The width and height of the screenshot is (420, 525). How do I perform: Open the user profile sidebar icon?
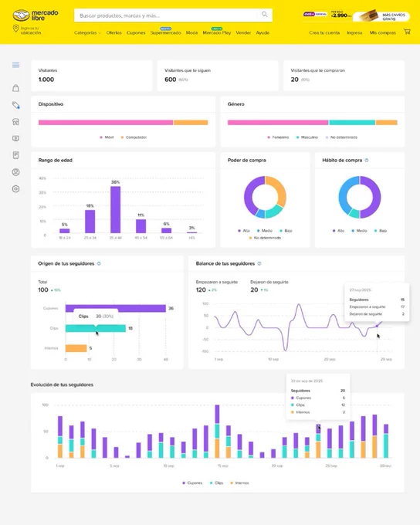click(15, 172)
